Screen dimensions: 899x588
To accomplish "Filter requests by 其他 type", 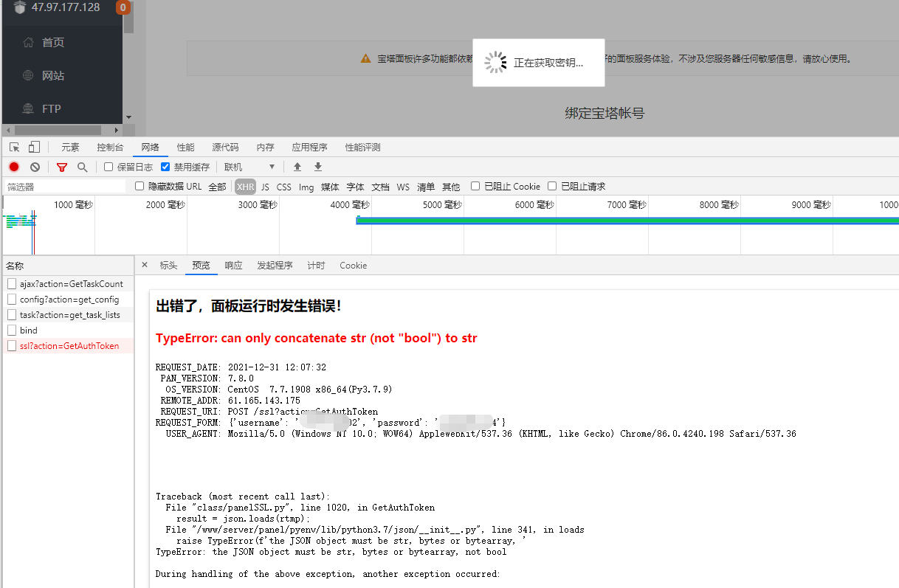I will (x=451, y=187).
